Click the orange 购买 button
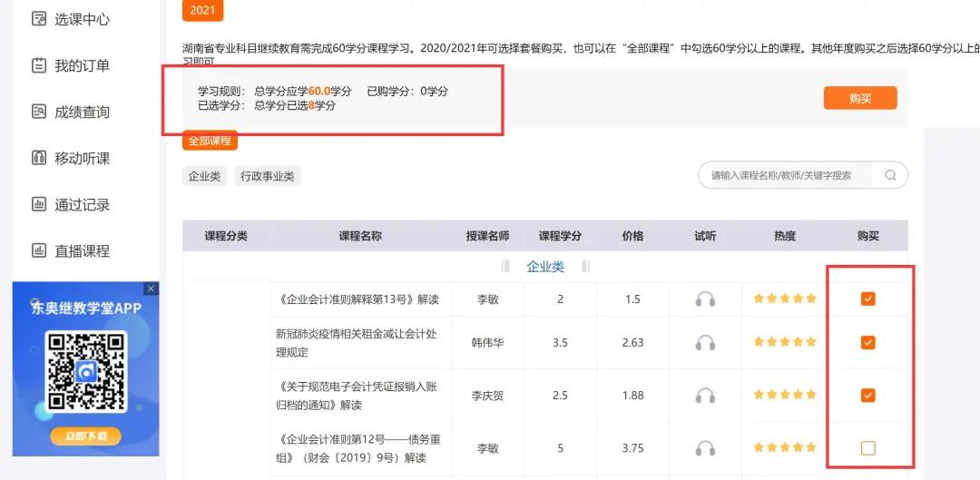This screenshot has height=480, width=980. pos(859,98)
